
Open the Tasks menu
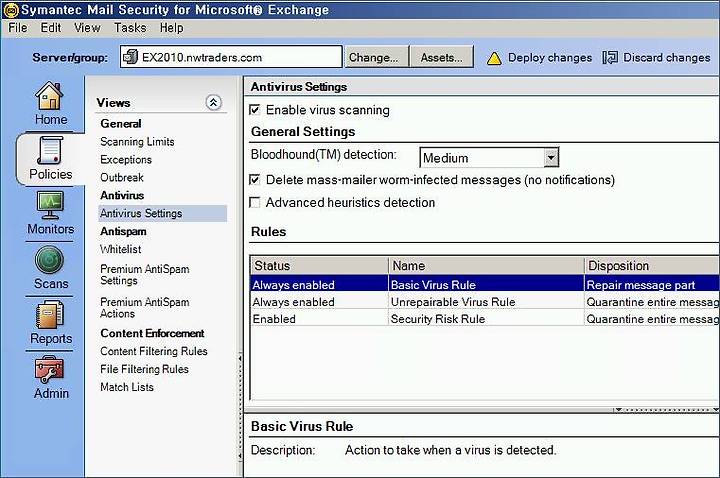(130, 28)
